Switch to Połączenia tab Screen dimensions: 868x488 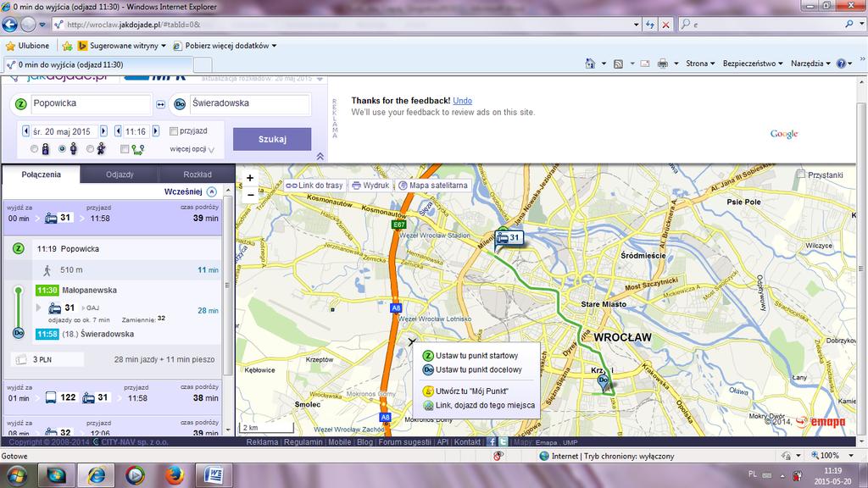[41, 175]
